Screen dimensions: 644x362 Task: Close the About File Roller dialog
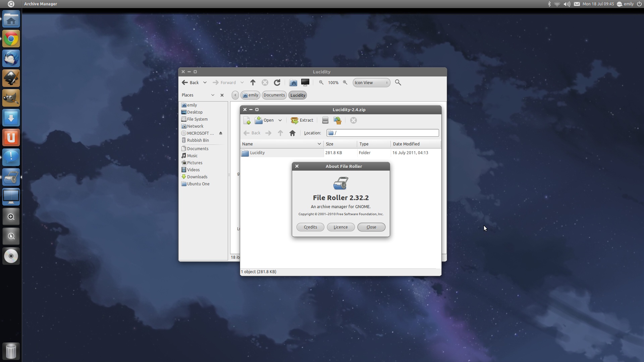coord(371,227)
